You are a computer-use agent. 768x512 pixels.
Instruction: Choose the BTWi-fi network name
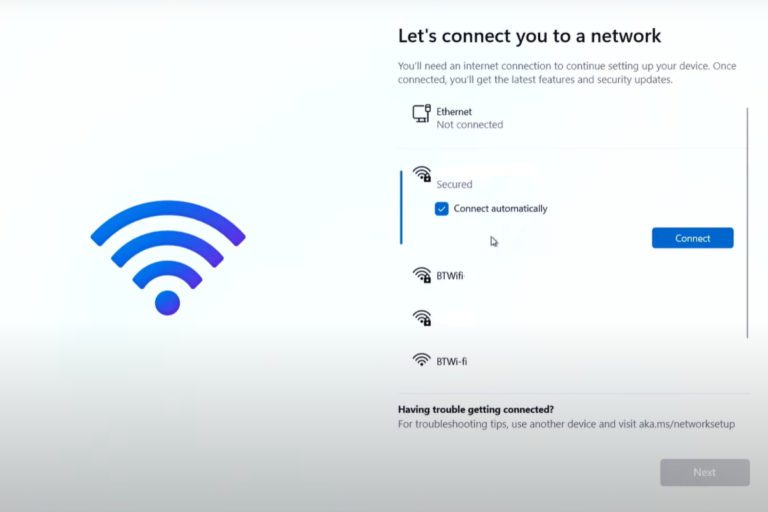coord(452,362)
